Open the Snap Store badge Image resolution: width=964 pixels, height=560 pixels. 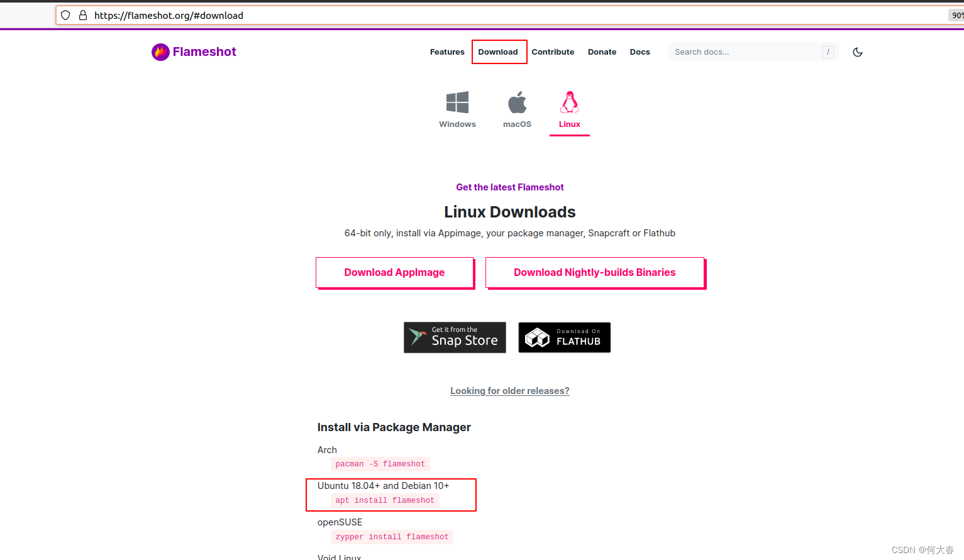455,338
